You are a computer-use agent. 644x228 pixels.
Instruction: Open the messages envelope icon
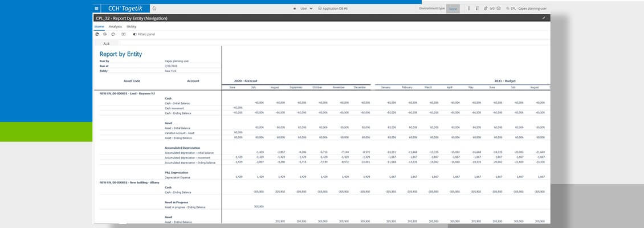click(499, 9)
